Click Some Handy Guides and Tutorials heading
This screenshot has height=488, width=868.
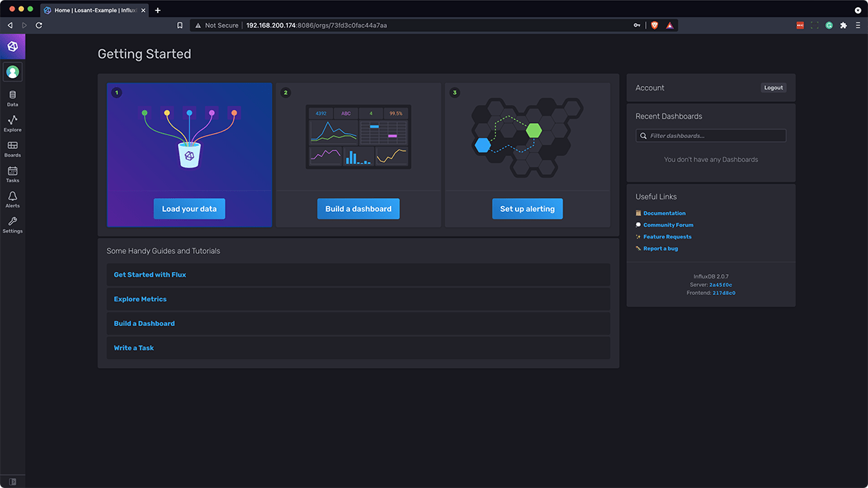[x=163, y=251]
